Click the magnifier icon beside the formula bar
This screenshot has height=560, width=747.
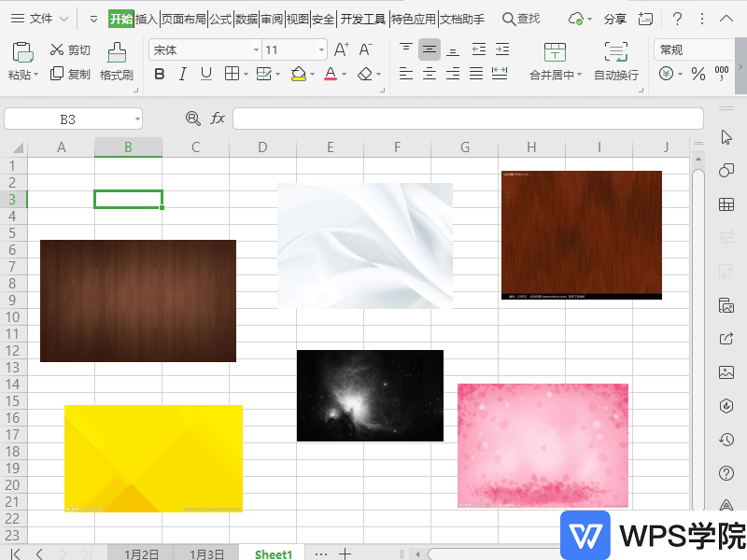193,119
